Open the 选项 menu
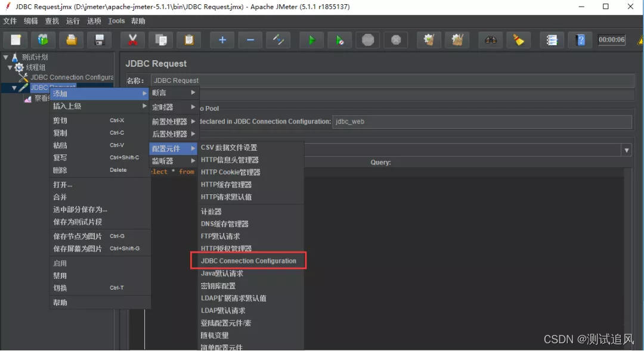The width and height of the screenshot is (644, 351). point(94,21)
